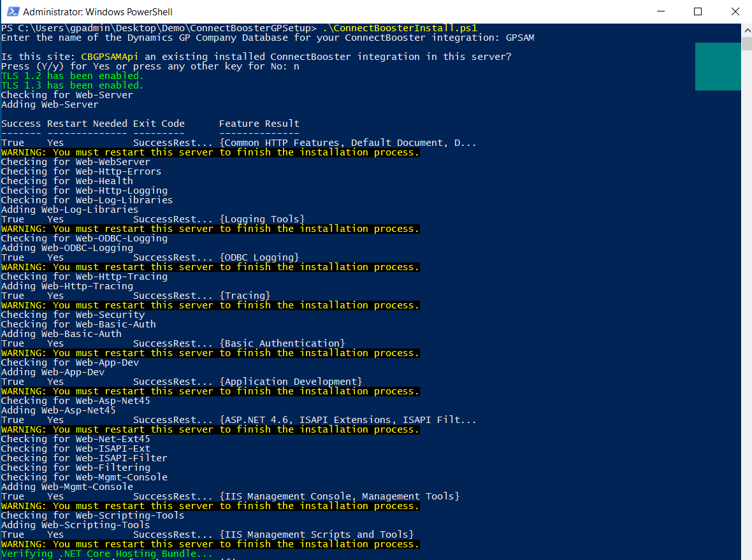Click the TLS 1.2 enabled message
This screenshot has width=752, height=560.
click(72, 76)
